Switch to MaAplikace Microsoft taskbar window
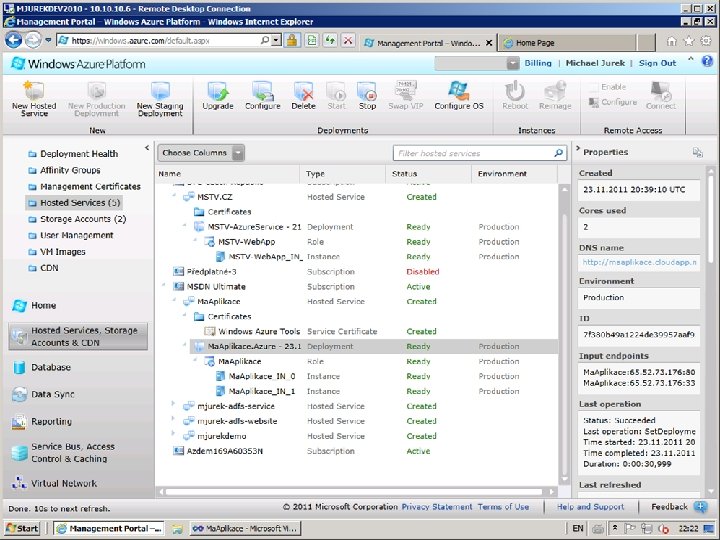 (245, 529)
